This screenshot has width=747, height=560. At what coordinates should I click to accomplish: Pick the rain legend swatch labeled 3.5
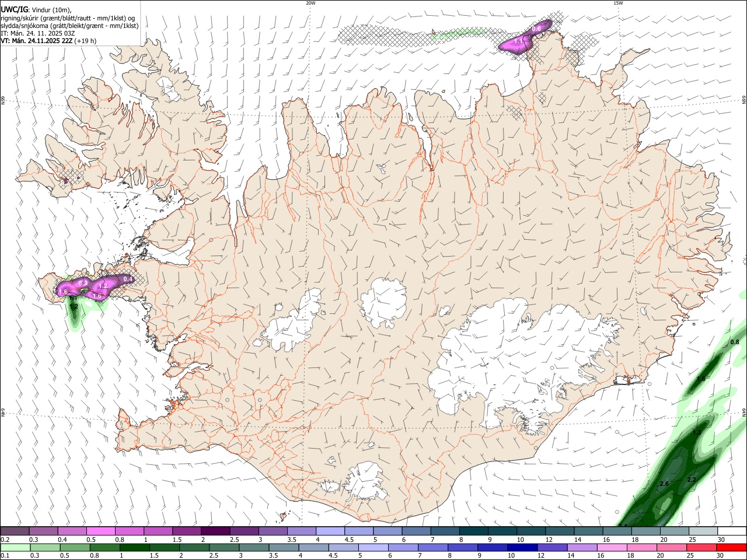(x=284, y=547)
